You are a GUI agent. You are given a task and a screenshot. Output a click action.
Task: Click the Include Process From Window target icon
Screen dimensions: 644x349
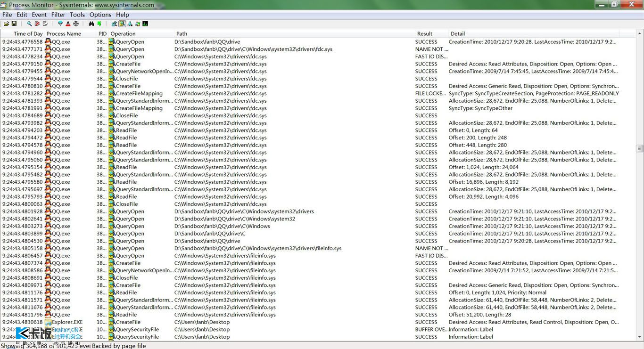pyautogui.click(x=76, y=24)
